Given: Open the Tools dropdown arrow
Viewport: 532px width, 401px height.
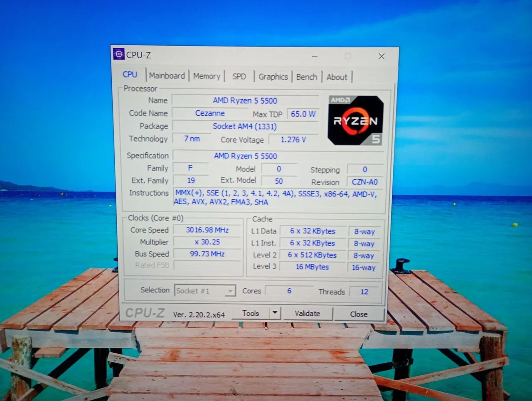Looking at the screenshot, I should [x=275, y=313].
